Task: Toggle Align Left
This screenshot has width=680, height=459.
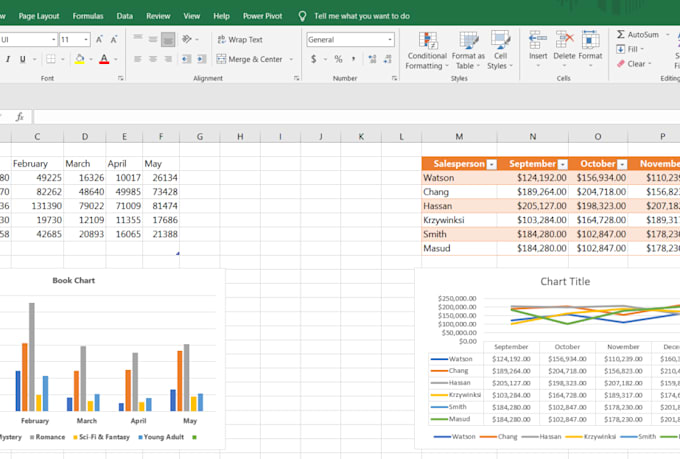Action: click(138, 59)
